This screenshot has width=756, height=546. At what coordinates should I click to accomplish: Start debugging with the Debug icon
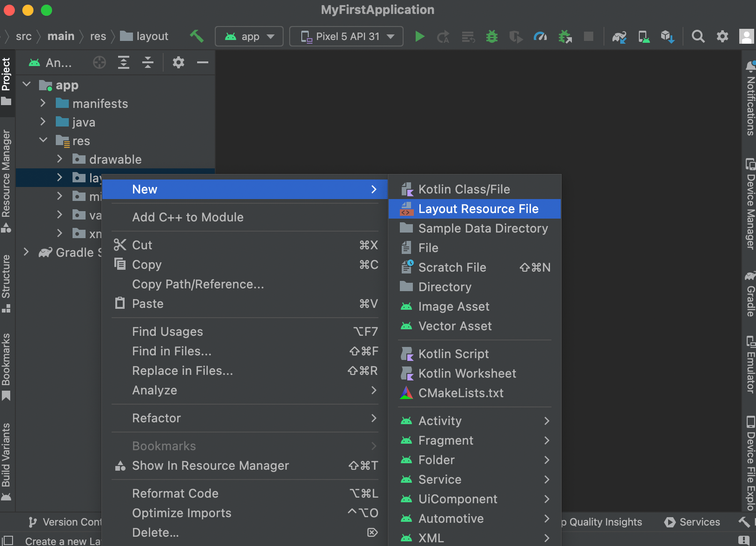point(492,36)
